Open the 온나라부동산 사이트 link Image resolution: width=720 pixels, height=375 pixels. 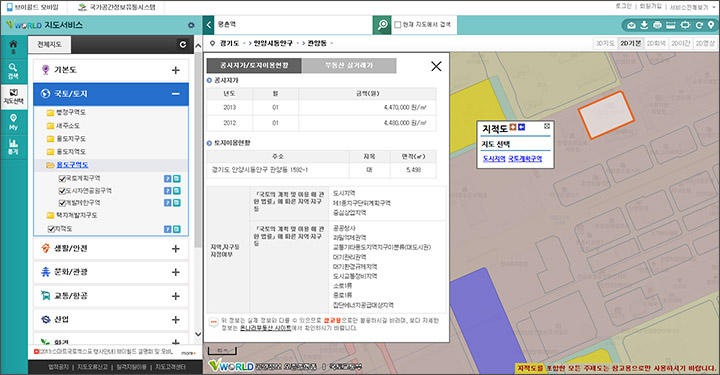(266, 328)
